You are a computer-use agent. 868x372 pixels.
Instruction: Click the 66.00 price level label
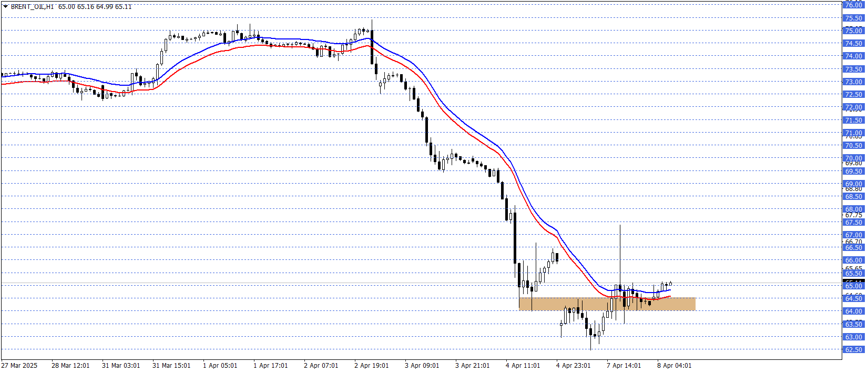(853, 260)
